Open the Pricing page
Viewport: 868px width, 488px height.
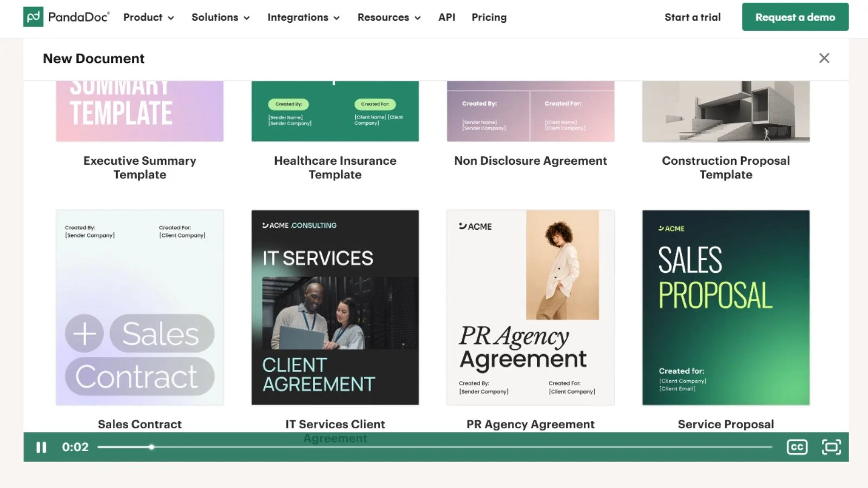[489, 17]
